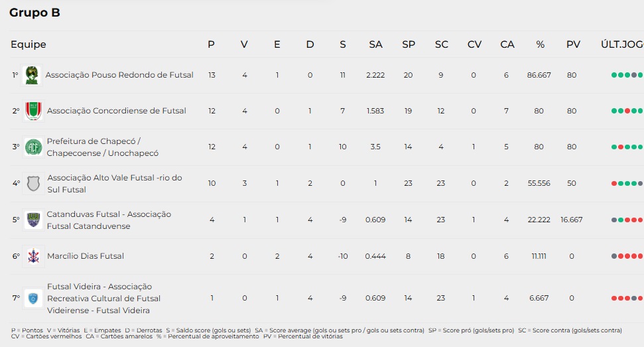Open Associação Pouso Redondo de Futsal team name
The image size is (644, 347).
[x=119, y=75]
